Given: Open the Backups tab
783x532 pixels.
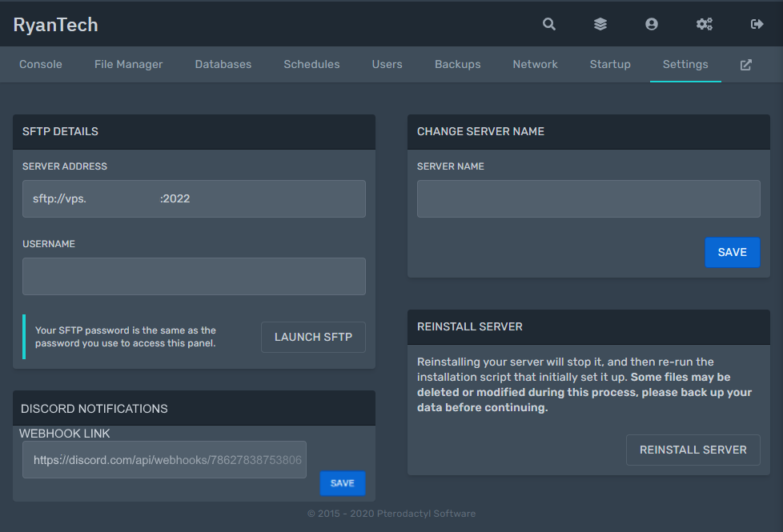Looking at the screenshot, I should [x=457, y=64].
